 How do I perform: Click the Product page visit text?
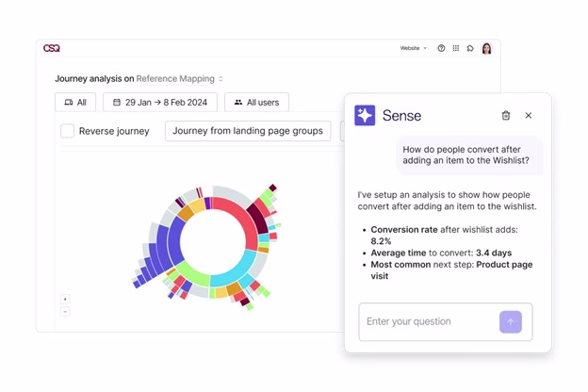tap(451, 270)
